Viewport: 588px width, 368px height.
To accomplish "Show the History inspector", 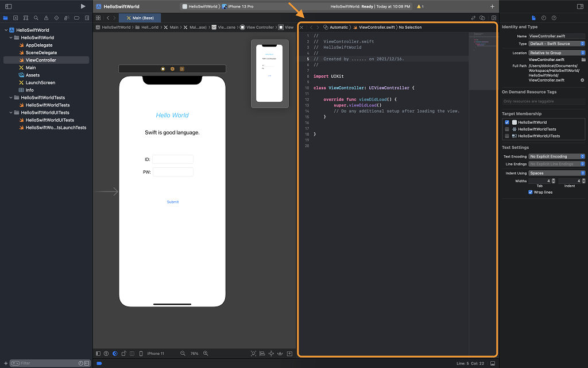I will click(x=544, y=18).
